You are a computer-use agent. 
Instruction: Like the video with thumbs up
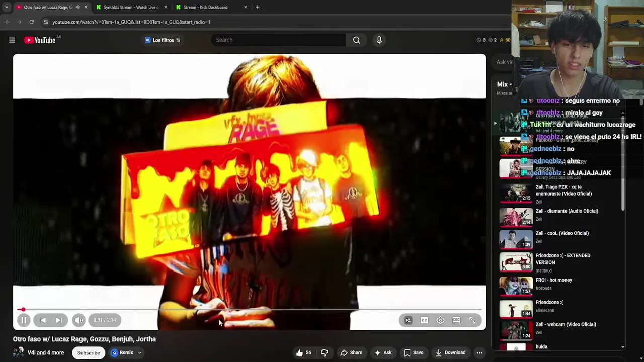[x=304, y=353]
